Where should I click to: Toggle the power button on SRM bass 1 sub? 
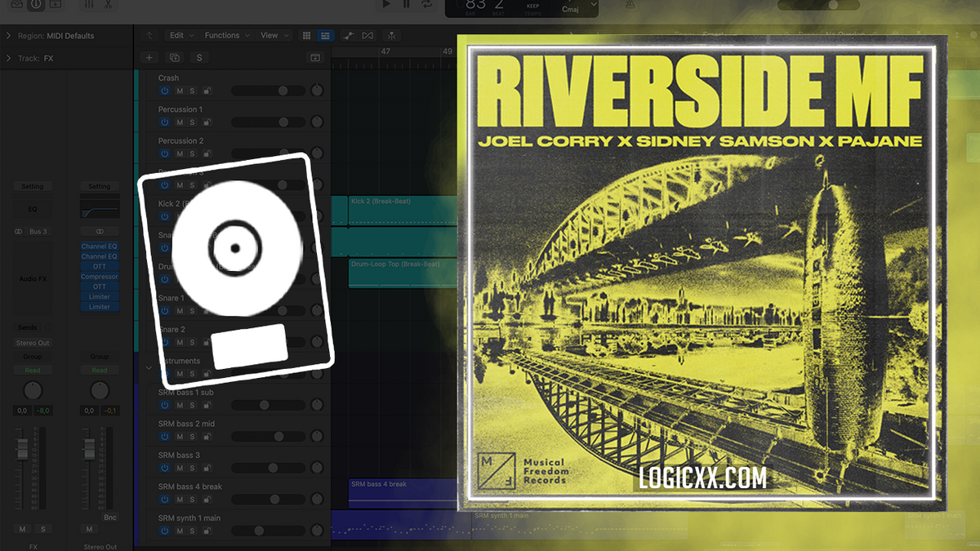click(164, 405)
